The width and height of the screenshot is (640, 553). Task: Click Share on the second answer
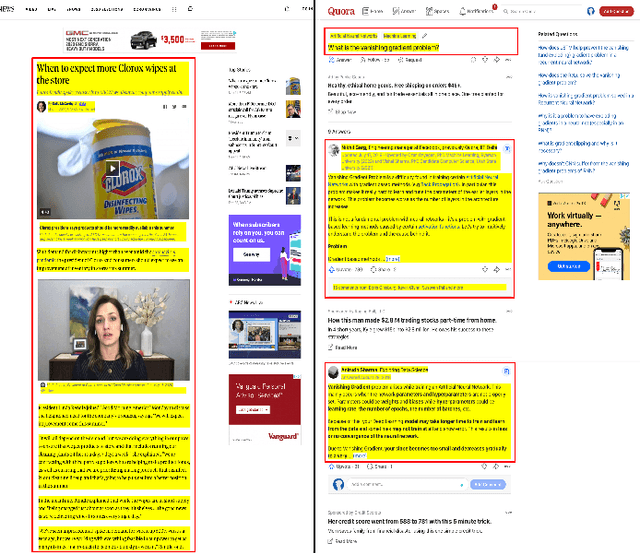point(380,466)
